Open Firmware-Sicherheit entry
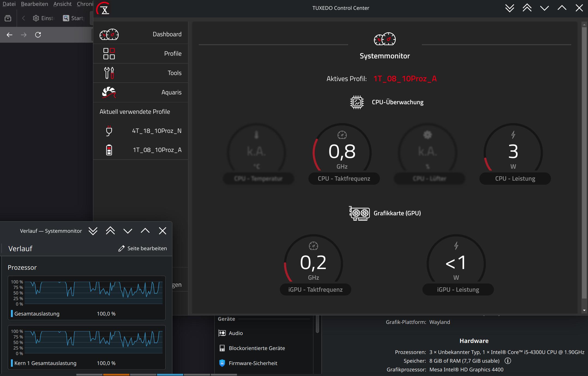 click(x=253, y=363)
